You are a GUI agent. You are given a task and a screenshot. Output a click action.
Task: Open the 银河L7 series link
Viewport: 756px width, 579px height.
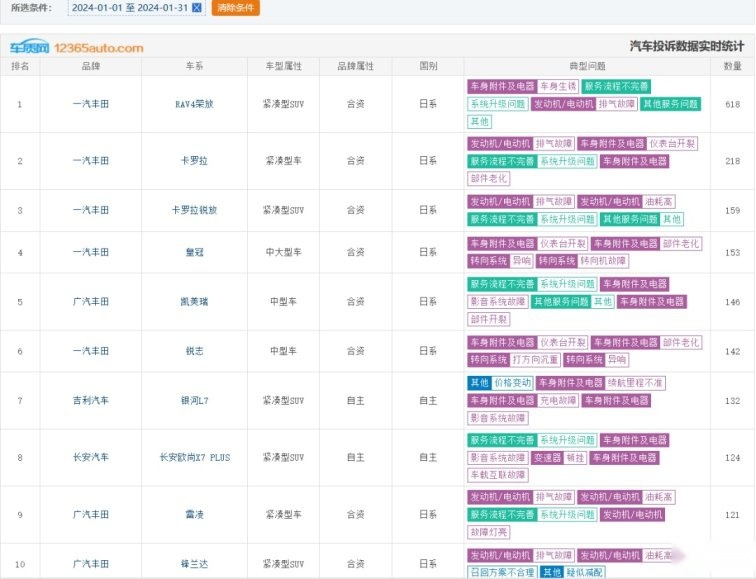point(194,401)
